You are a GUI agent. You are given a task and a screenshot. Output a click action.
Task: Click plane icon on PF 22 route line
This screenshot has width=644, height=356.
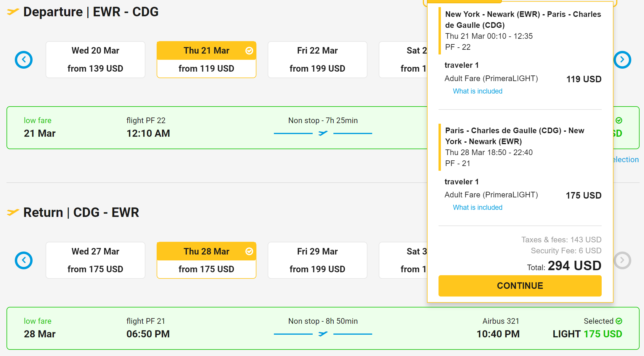[323, 133]
